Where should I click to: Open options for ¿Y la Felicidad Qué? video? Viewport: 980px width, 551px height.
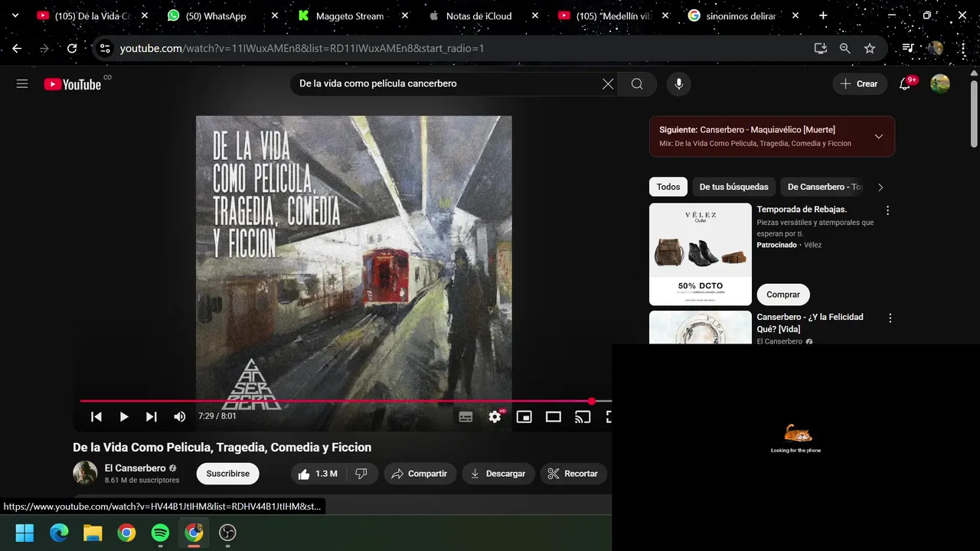coord(890,318)
